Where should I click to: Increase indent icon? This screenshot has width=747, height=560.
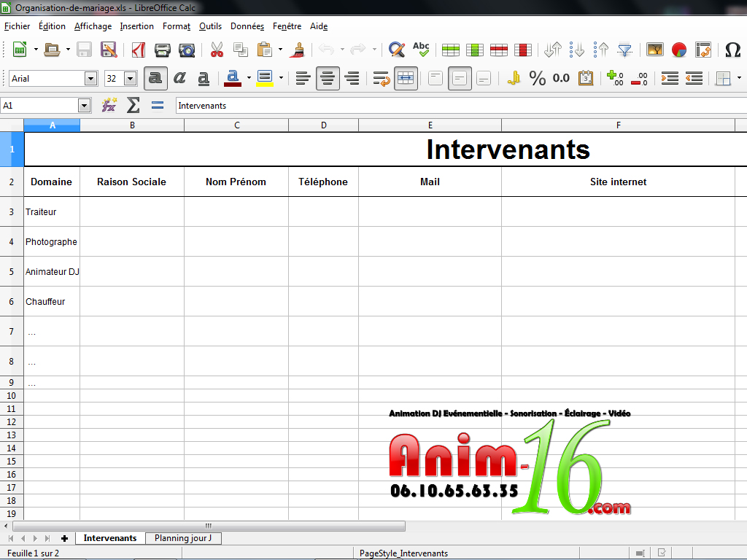tap(670, 78)
